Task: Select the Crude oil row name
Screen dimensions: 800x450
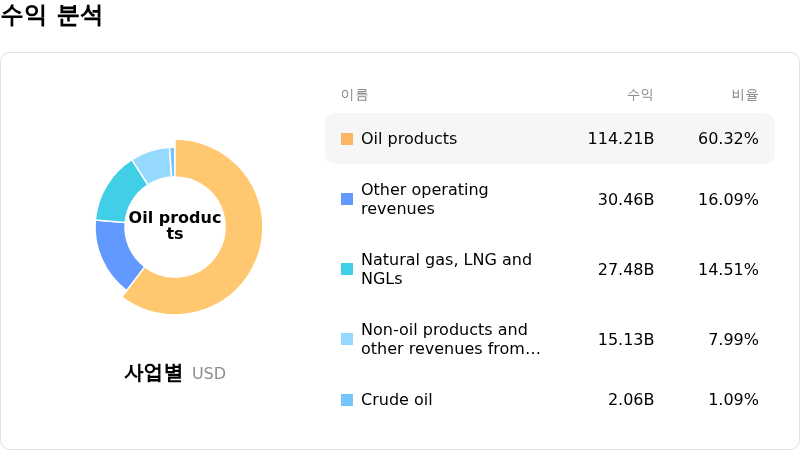Action: point(396,400)
